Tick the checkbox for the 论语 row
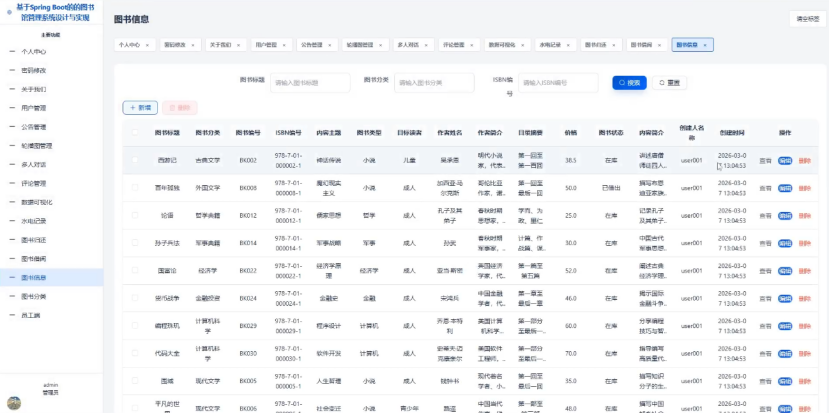This screenshot has width=829, height=413. [x=135, y=215]
